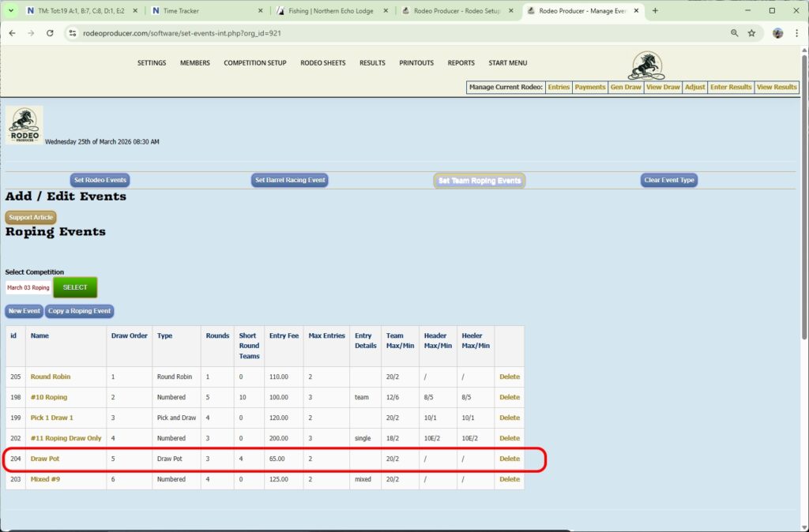Switch to Fishing Northern Echo Lodge tab
Screen dimensions: 809x532
click(330, 11)
